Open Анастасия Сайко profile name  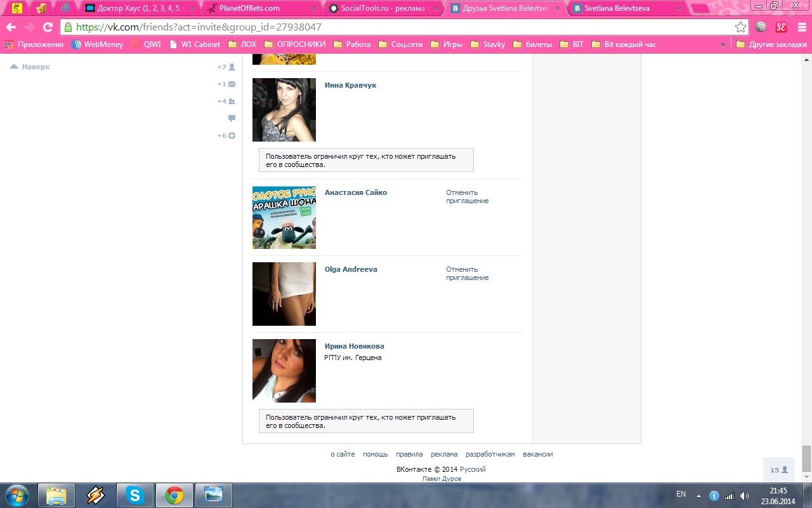355,192
